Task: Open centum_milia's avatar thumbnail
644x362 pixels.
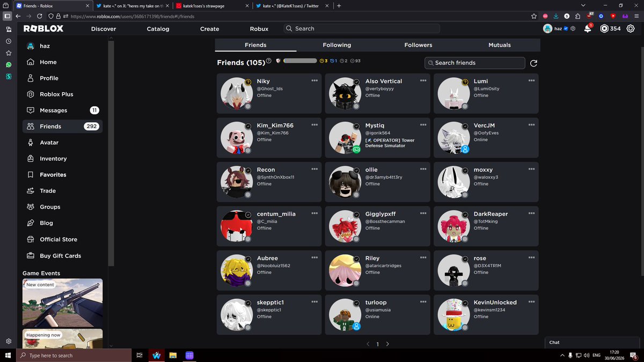Action: point(236,226)
